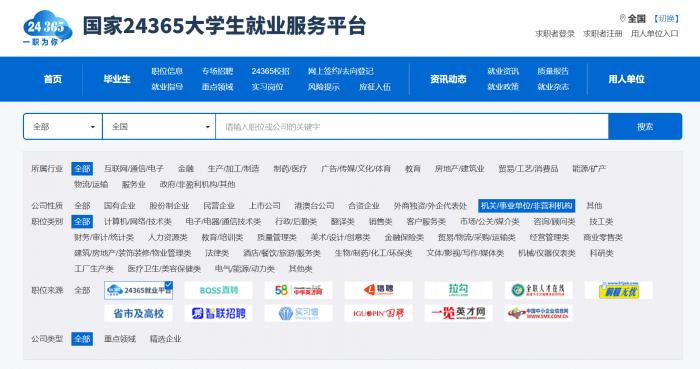Open 用人单位入口 link
700x369 pixels.
(654, 33)
